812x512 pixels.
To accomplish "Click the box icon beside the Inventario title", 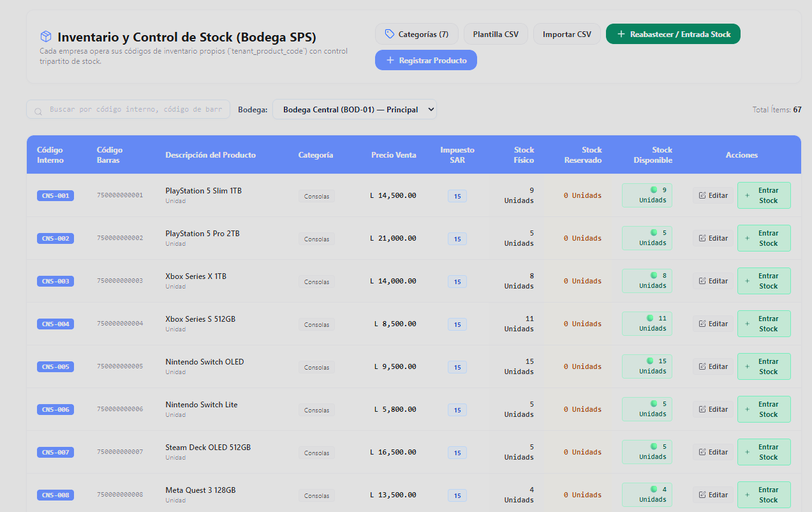I will tap(45, 36).
